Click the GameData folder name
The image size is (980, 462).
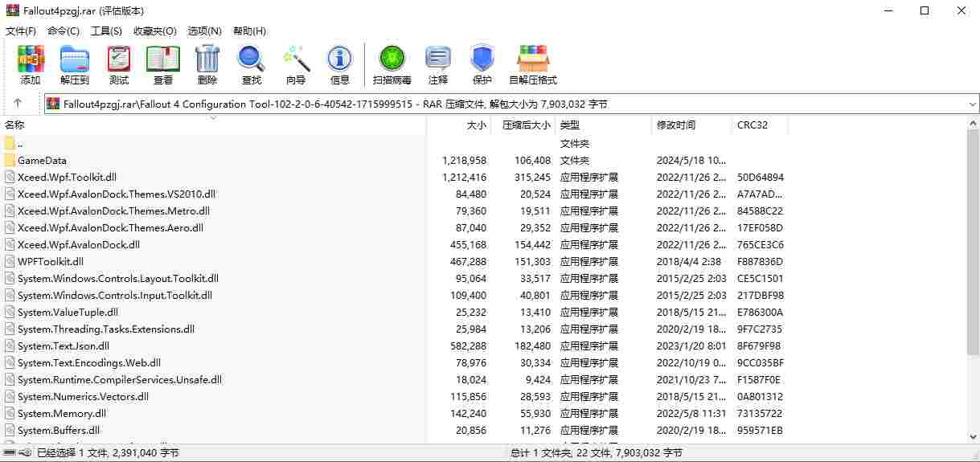pos(42,160)
